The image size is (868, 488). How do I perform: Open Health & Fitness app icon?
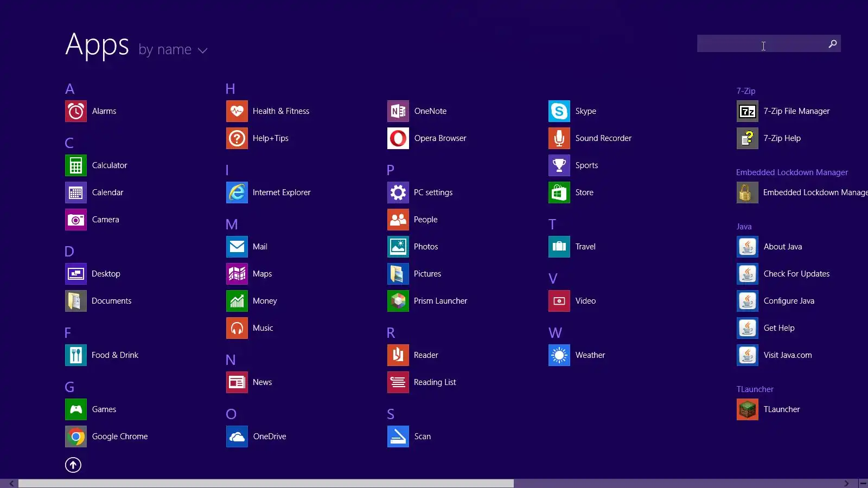237,111
